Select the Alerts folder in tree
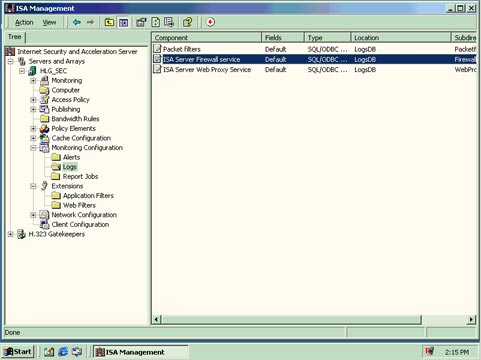The width and height of the screenshot is (481, 360). click(66, 157)
